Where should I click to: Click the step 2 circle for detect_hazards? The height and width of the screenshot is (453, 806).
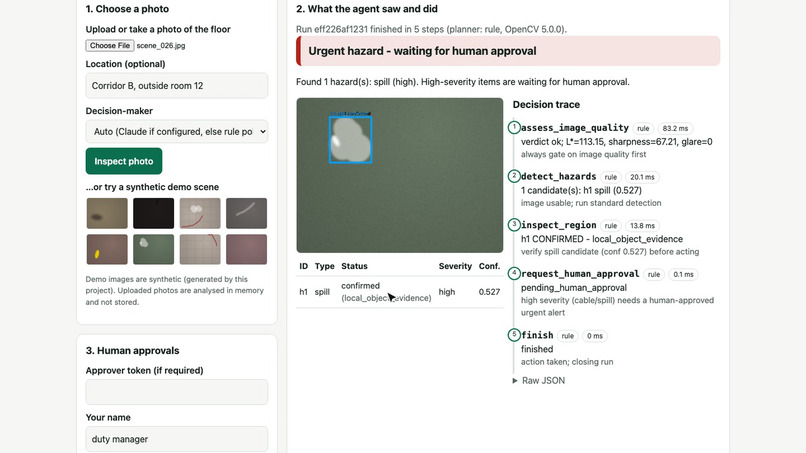coord(514,176)
